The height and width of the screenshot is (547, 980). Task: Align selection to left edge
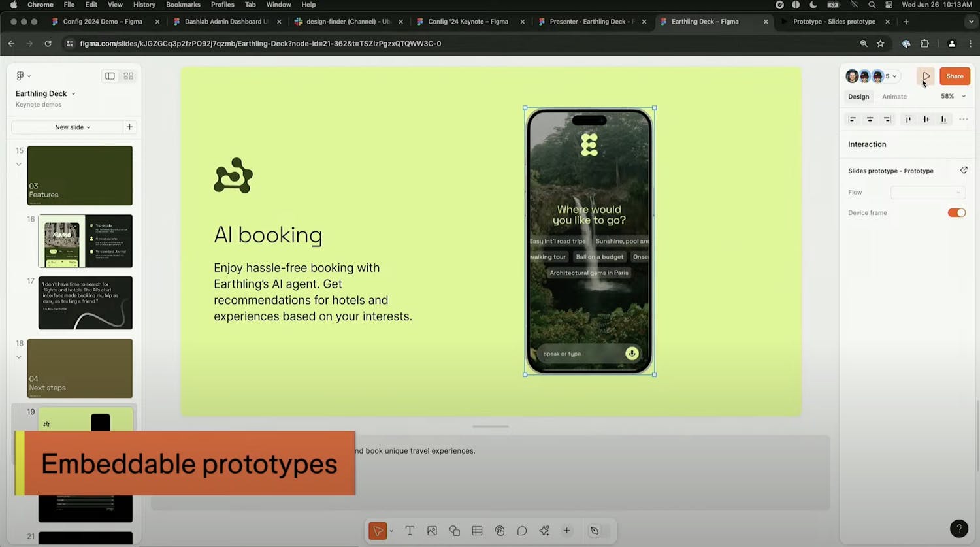point(852,120)
